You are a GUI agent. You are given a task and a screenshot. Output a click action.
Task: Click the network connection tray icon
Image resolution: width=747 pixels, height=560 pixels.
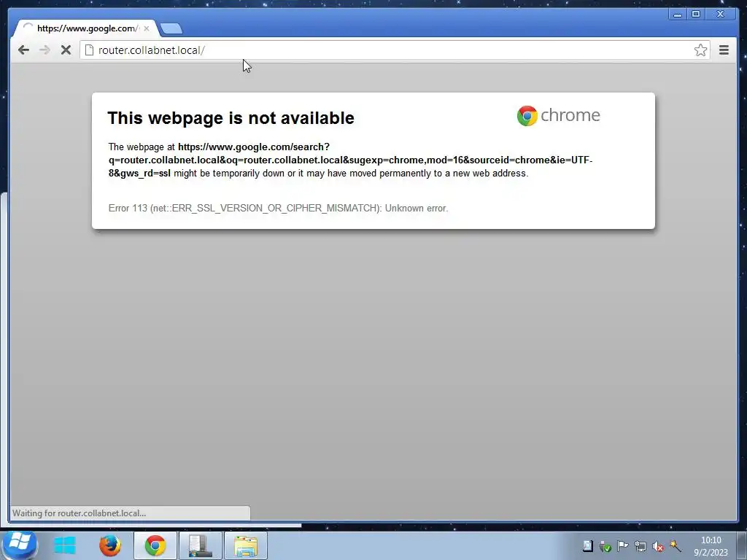pyautogui.click(x=640, y=546)
